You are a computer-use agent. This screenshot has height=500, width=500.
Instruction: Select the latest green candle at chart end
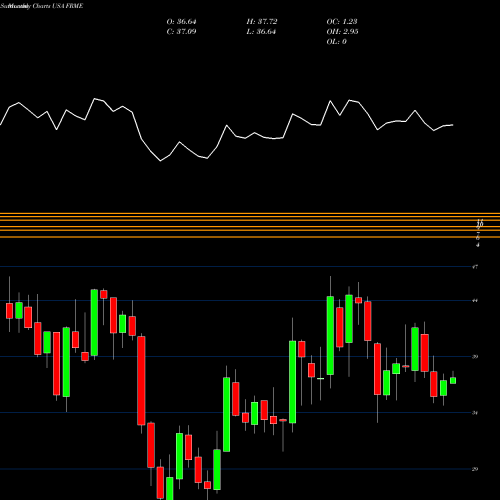point(453,380)
